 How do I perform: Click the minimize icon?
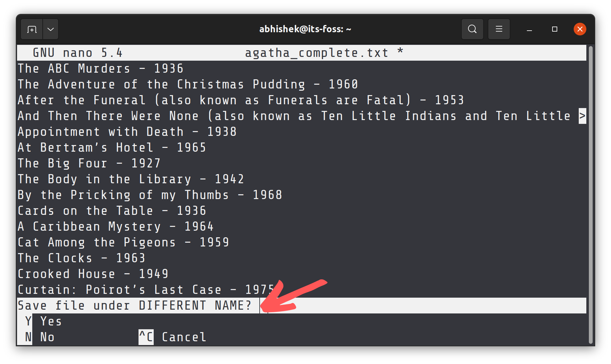529,29
